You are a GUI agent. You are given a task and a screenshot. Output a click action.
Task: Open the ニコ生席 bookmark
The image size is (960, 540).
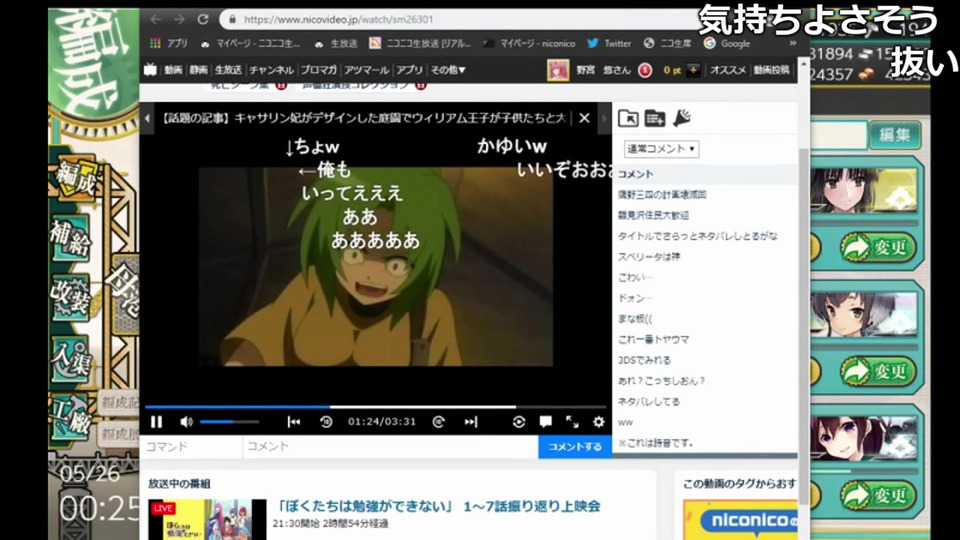tap(667, 43)
